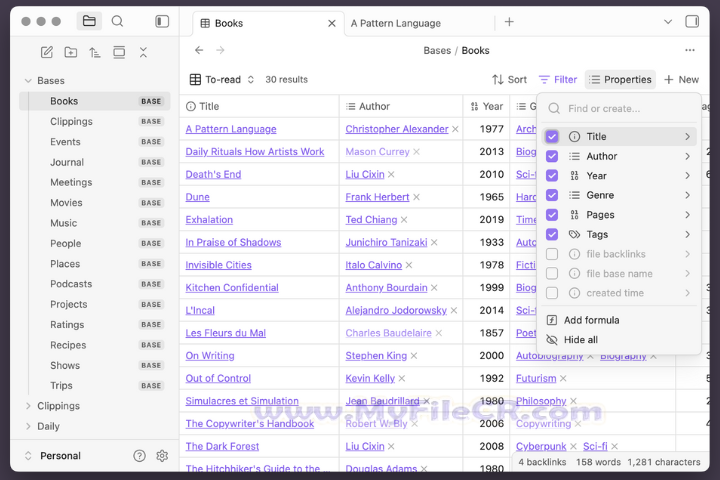Click the 4 backlinks status bar entry
720x480 pixels.
tap(542, 462)
